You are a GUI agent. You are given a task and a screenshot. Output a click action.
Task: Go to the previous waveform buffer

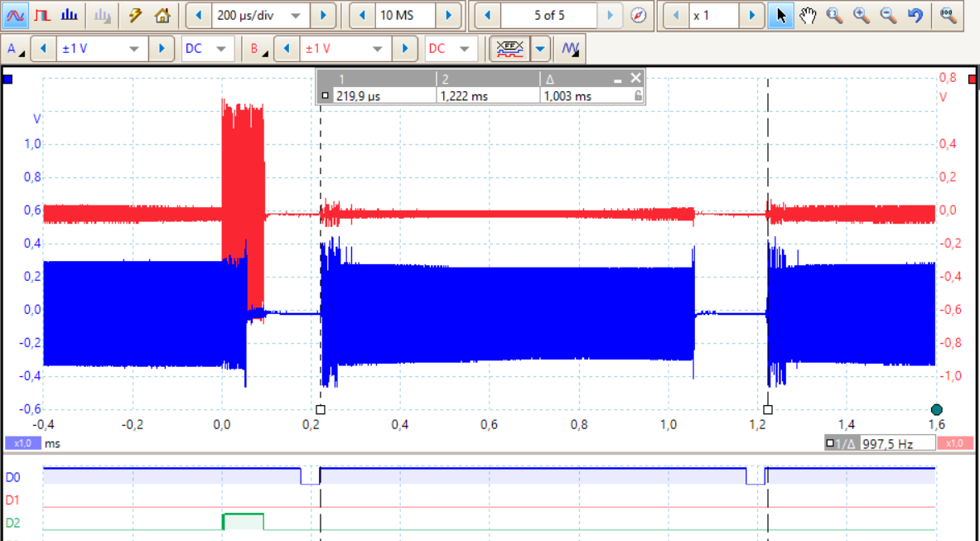[x=488, y=15]
